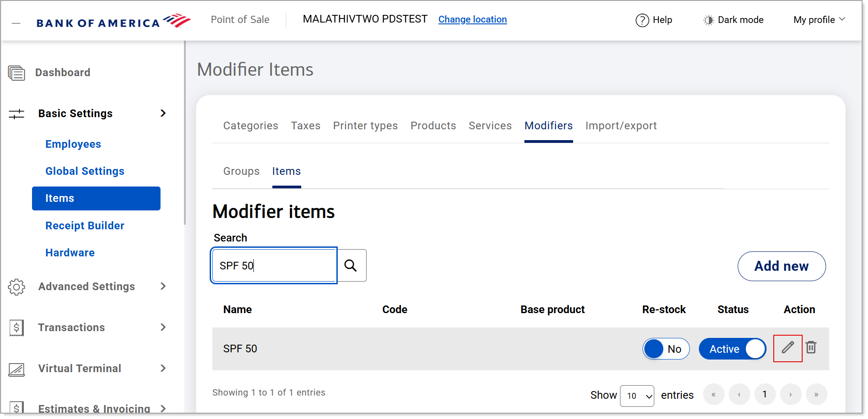Click the Add new button
868x419 pixels.
pos(781,266)
